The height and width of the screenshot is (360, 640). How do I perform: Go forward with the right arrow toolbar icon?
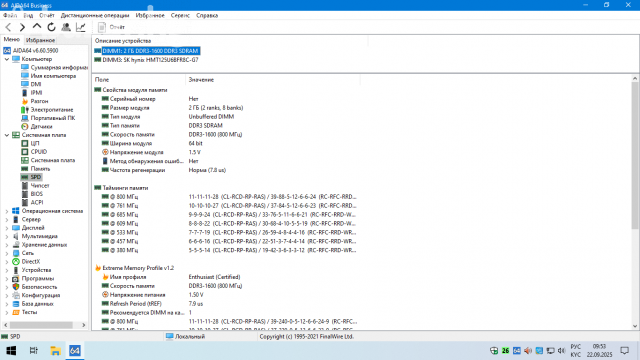click(x=22, y=27)
